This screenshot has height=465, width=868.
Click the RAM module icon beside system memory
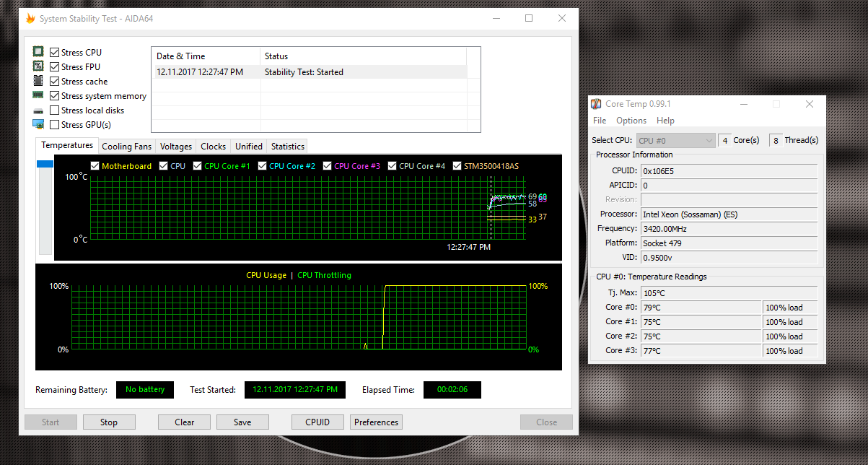38,95
